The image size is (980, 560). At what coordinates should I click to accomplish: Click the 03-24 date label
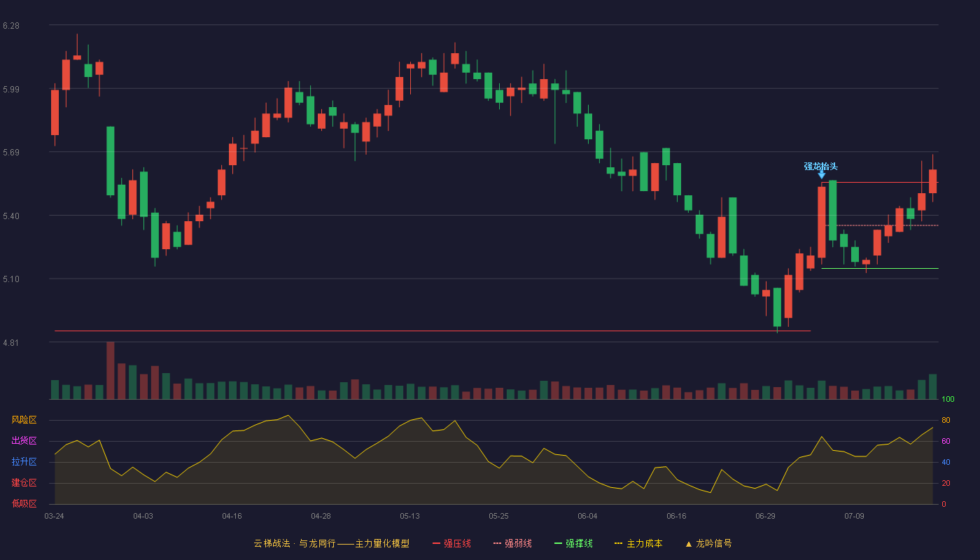tap(54, 516)
